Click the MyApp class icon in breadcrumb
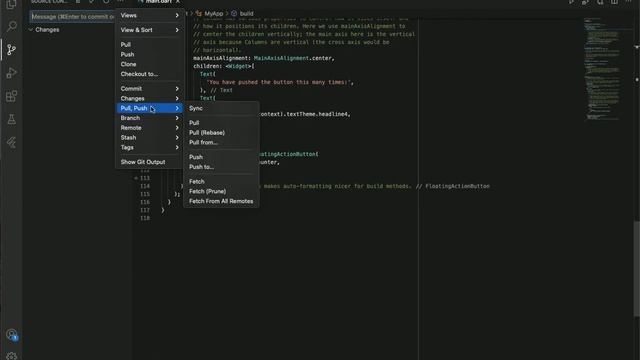Screen dimensions: 640x360 pyautogui.click(x=199, y=13)
